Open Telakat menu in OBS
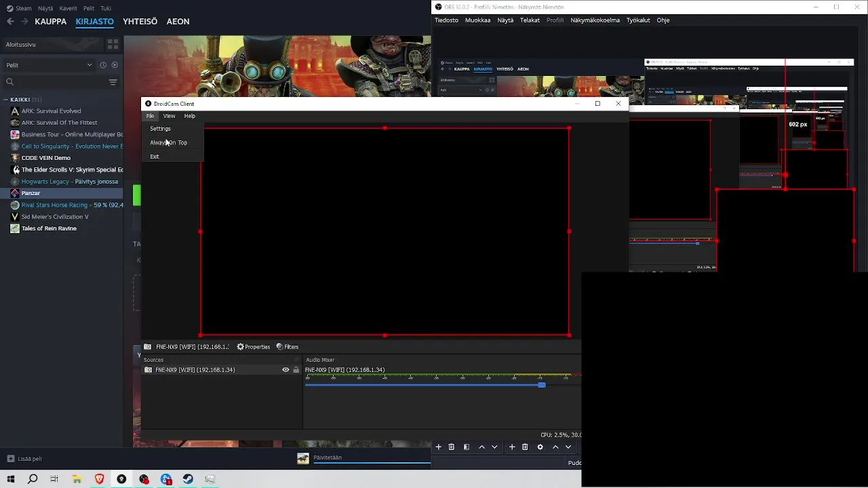 [530, 20]
